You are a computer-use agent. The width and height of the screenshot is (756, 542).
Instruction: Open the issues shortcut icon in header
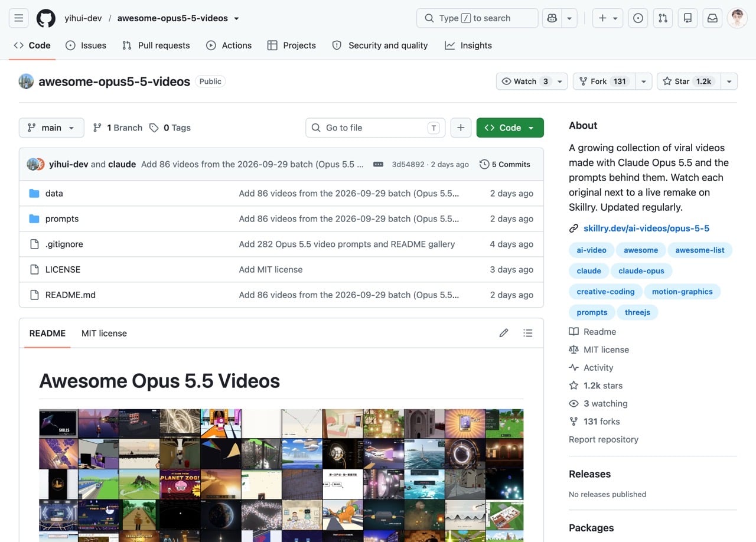638,18
